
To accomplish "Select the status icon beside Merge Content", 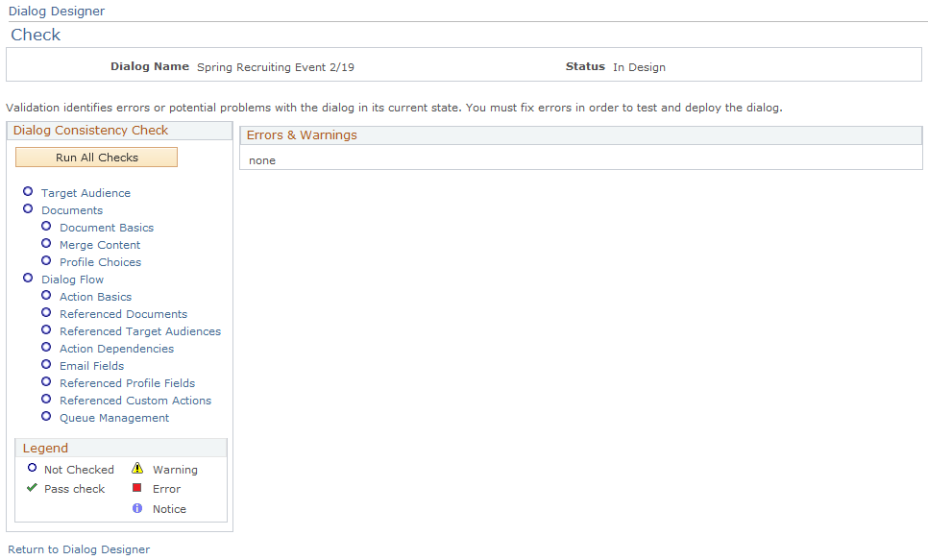I will [x=46, y=243].
